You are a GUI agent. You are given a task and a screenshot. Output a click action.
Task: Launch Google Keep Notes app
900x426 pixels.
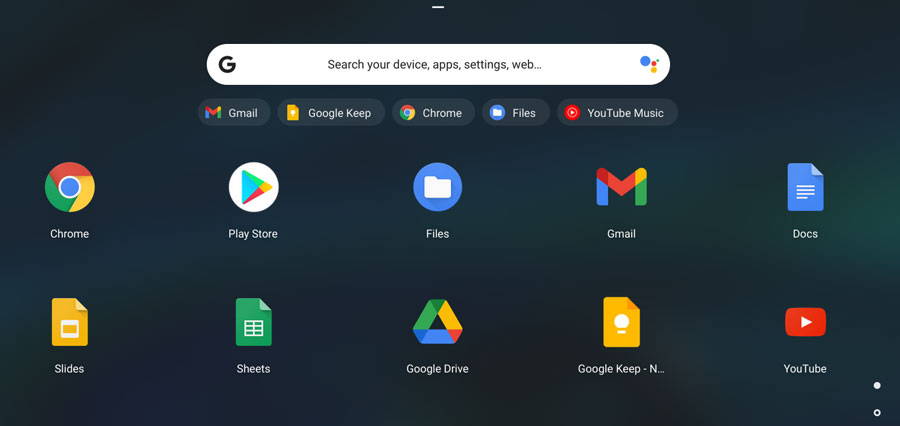(x=621, y=322)
